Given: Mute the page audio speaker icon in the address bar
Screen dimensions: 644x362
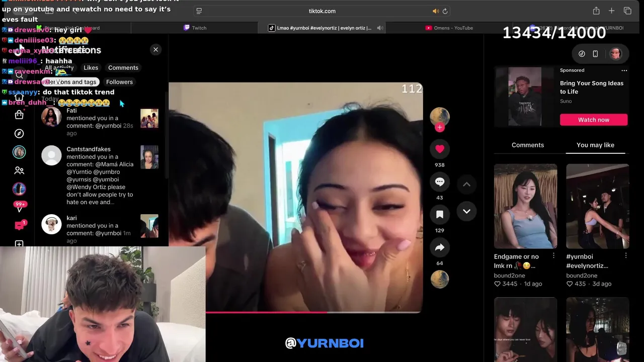Looking at the screenshot, I should (x=435, y=11).
